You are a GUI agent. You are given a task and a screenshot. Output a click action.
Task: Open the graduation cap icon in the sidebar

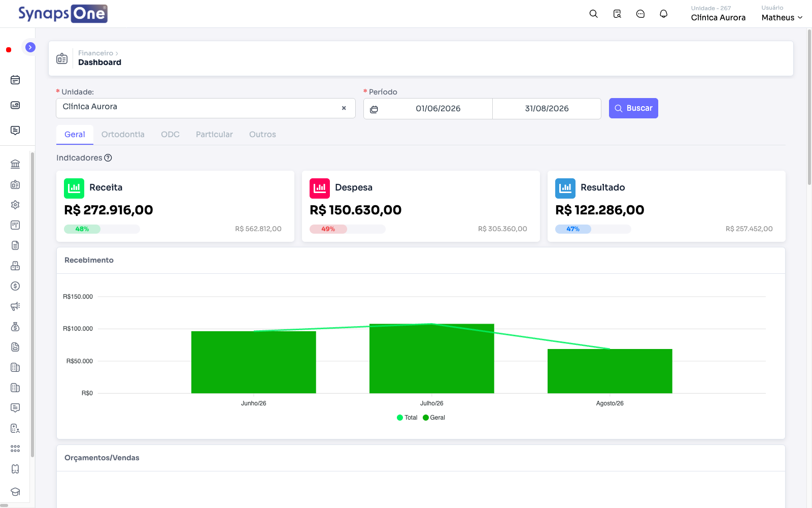pos(15,492)
